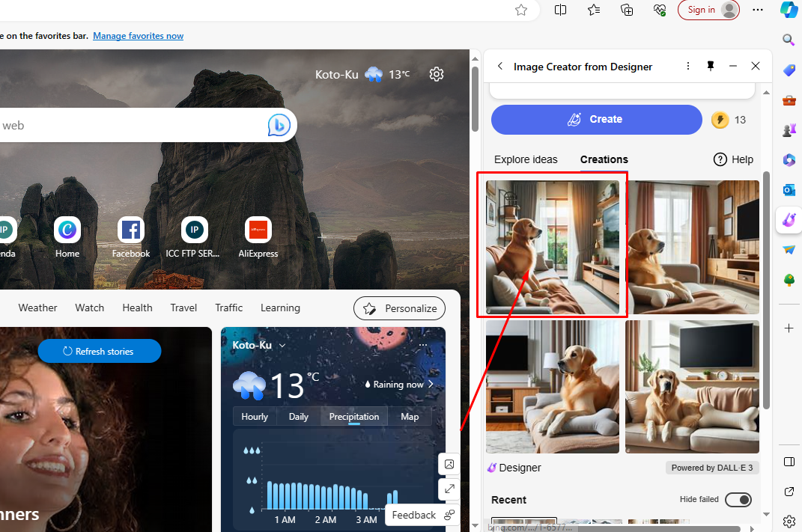The width and height of the screenshot is (802, 532).
Task: Click Refresh stories button
Action: [x=100, y=351]
